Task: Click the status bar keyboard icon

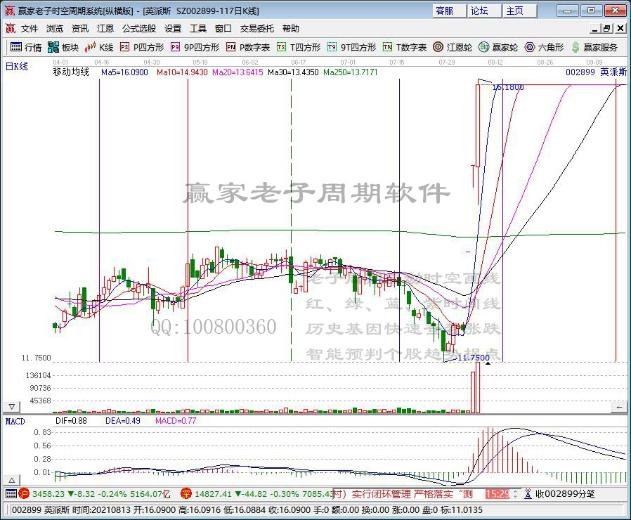Action: (x=11, y=493)
